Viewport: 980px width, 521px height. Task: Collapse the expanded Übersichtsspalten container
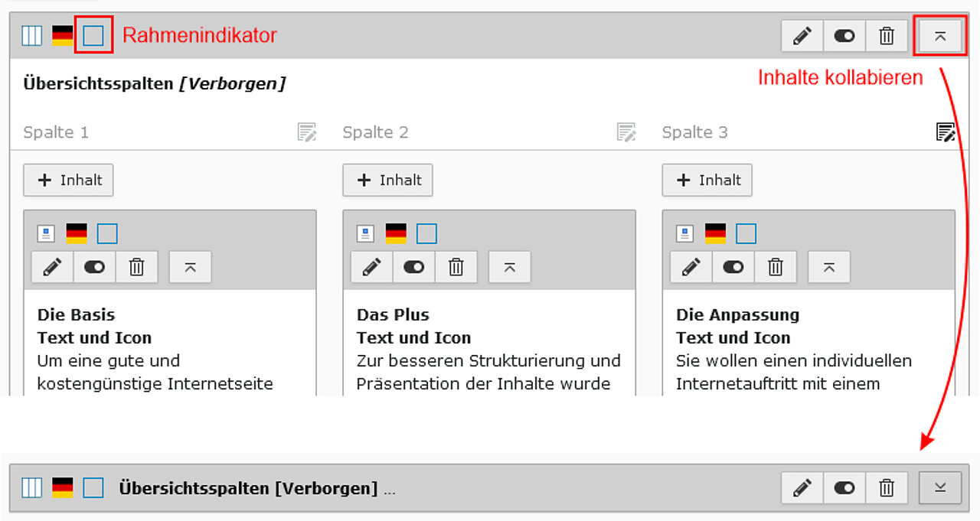tap(940, 36)
